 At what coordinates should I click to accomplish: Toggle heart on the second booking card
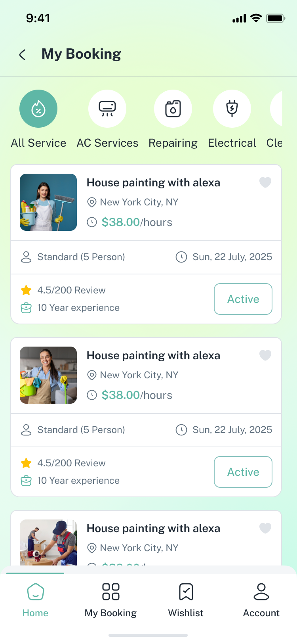(265, 355)
